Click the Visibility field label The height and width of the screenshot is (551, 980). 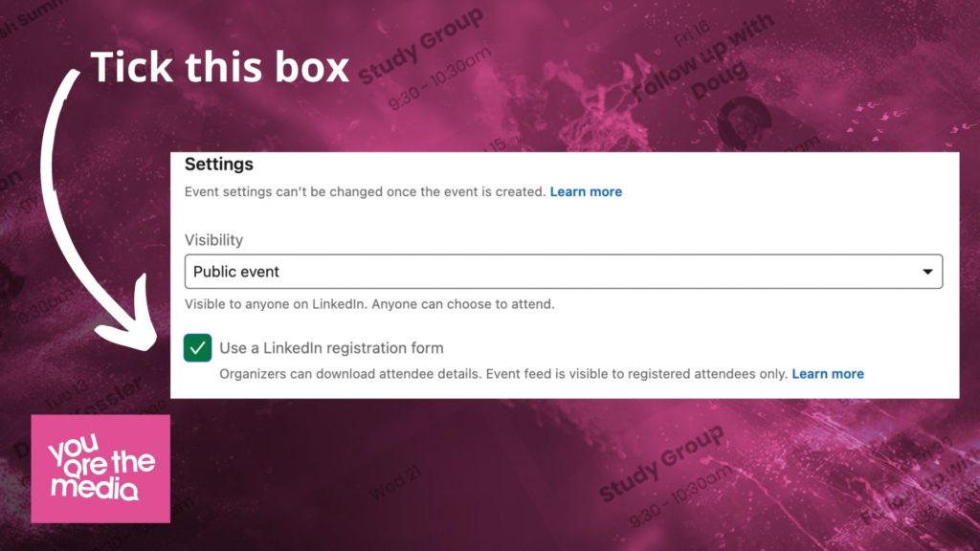pos(213,240)
